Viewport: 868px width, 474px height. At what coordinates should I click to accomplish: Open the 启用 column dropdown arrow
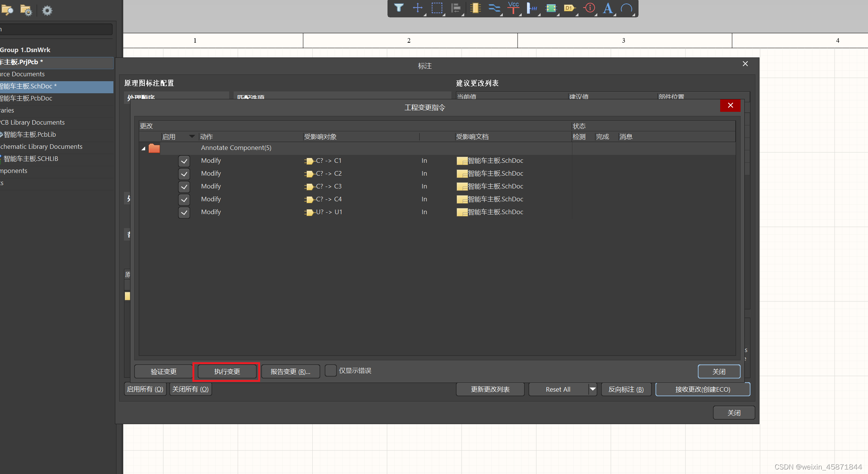pos(192,136)
